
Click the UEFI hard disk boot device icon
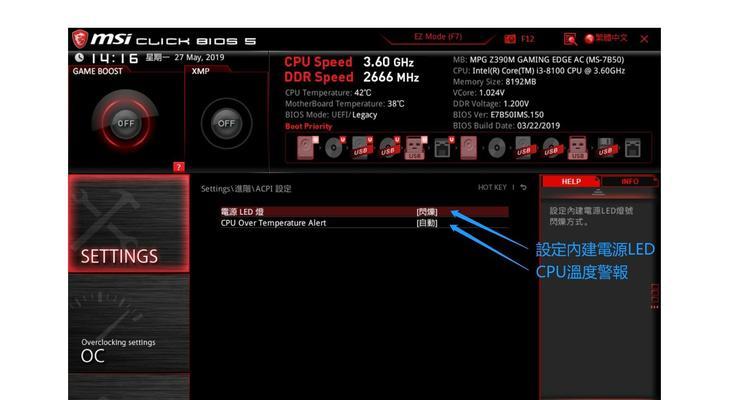[x=307, y=148]
